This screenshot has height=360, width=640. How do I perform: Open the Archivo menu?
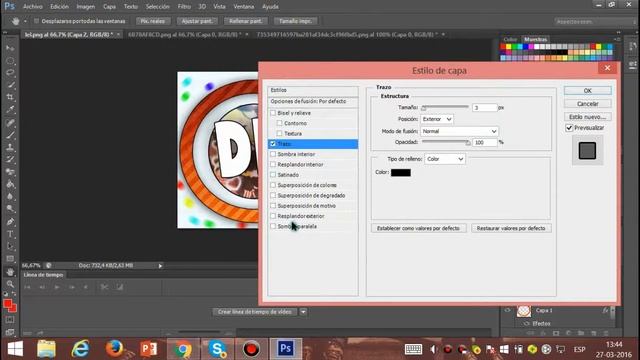pyautogui.click(x=33, y=7)
